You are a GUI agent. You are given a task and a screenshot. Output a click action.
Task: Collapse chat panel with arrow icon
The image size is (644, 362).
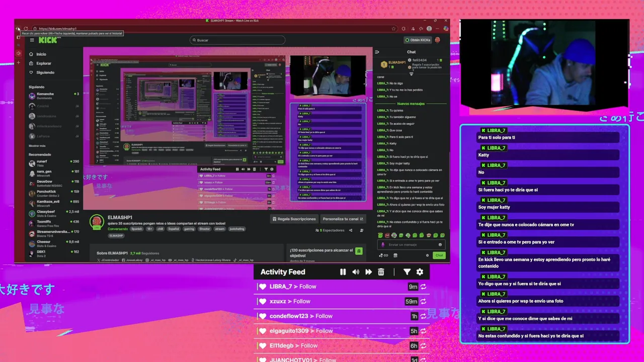[377, 52]
